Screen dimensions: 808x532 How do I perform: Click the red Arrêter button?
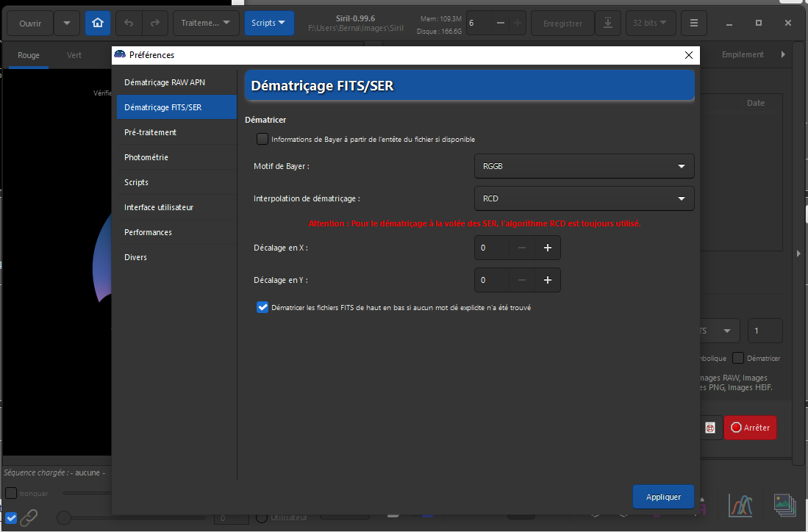point(750,428)
